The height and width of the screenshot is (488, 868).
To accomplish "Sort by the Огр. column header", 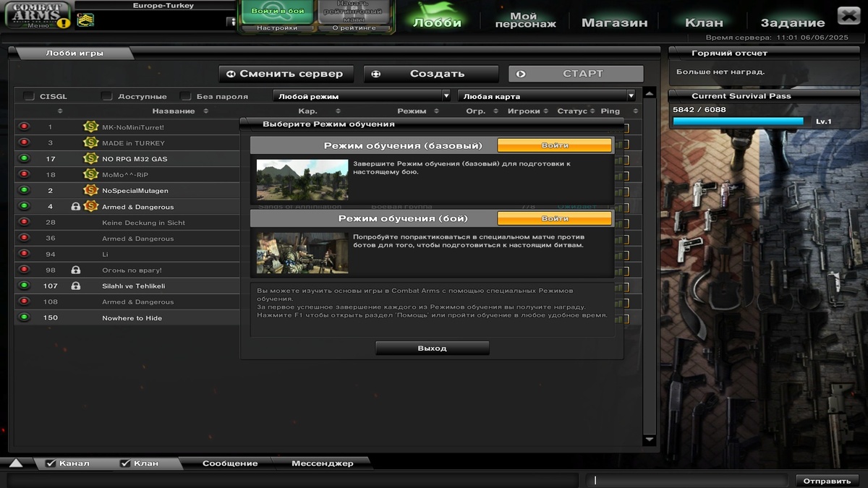I will [x=475, y=111].
